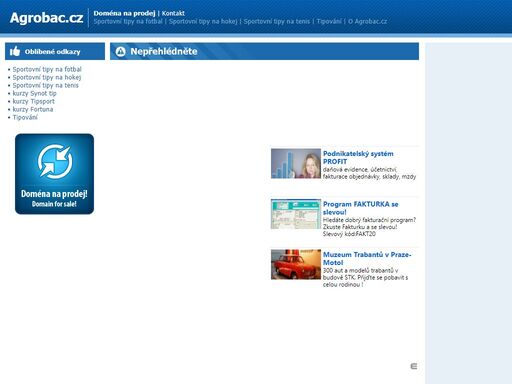
Task: Open O Agrobac.cz header link
Action: coord(367,21)
